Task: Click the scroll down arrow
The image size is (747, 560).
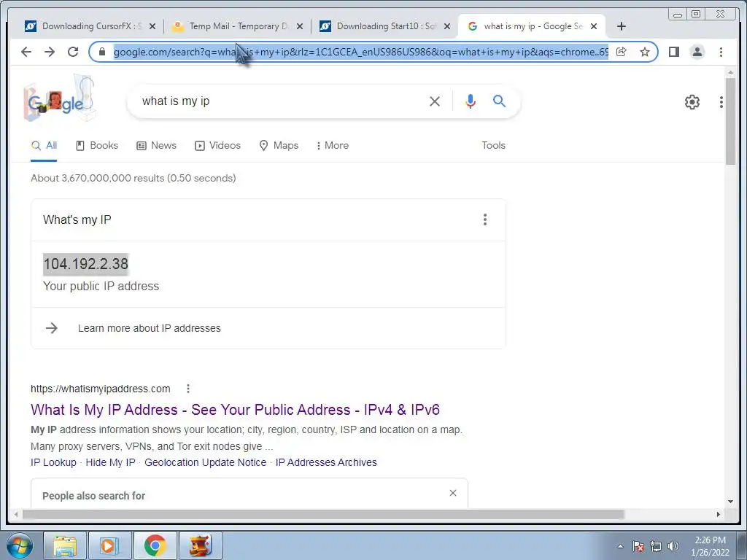Action: [x=730, y=502]
